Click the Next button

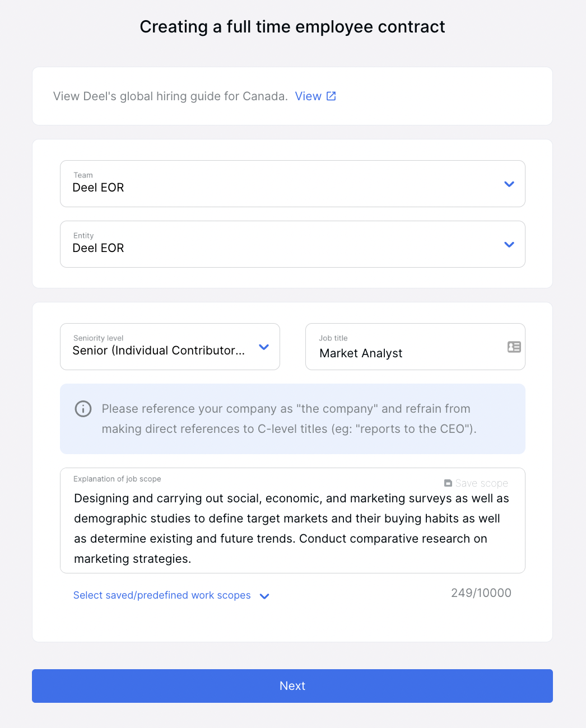[292, 686]
